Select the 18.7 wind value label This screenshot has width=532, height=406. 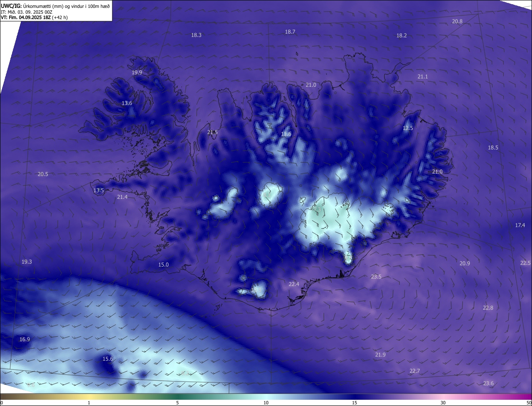[x=290, y=32]
